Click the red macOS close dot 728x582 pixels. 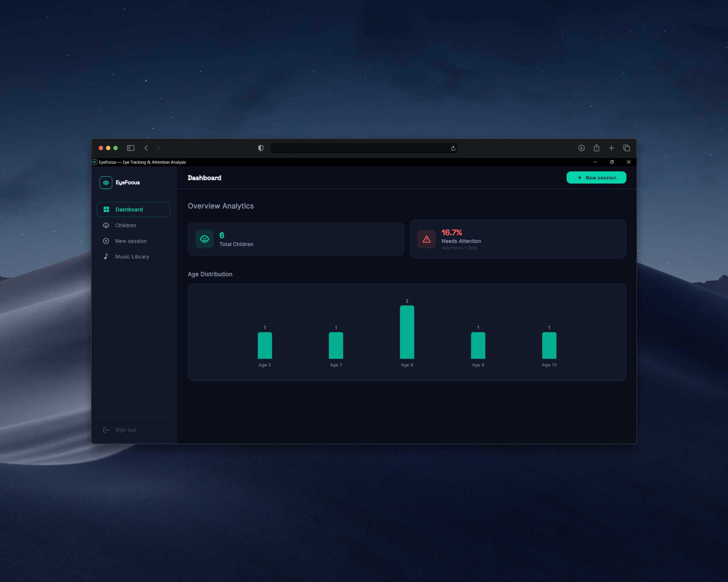pyautogui.click(x=101, y=148)
